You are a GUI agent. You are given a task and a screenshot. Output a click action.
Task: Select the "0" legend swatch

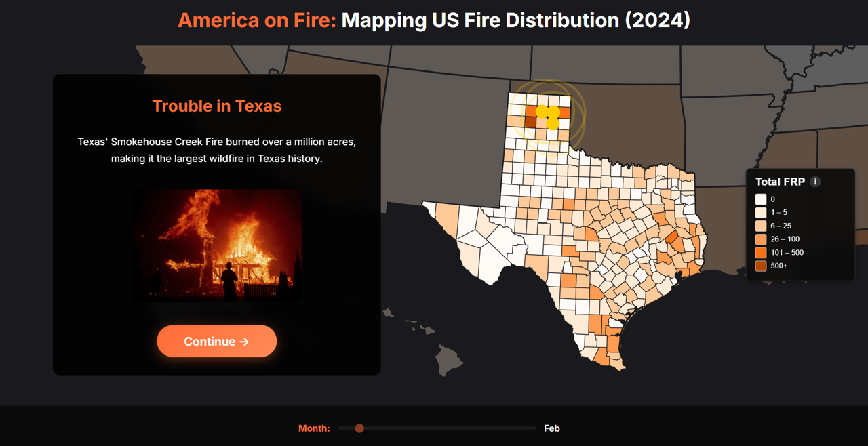pos(762,199)
